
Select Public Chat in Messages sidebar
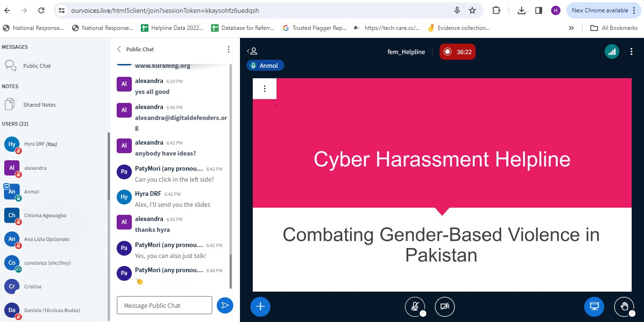click(37, 66)
